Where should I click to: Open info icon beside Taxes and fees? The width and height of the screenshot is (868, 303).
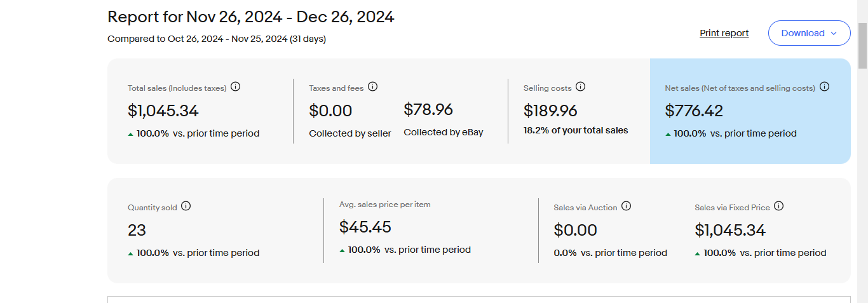point(373,87)
